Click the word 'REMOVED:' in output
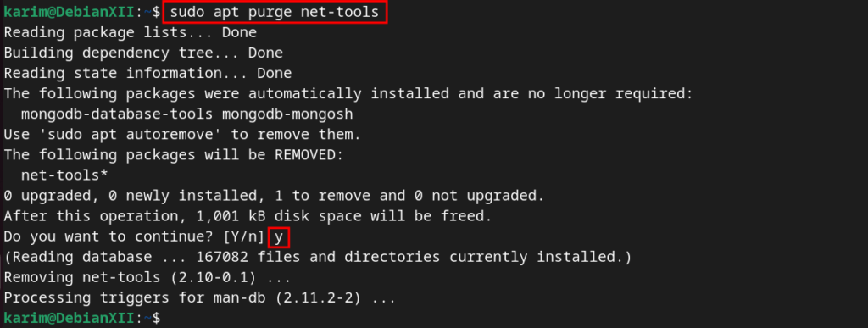This screenshot has width=868, height=328. pos(309,155)
